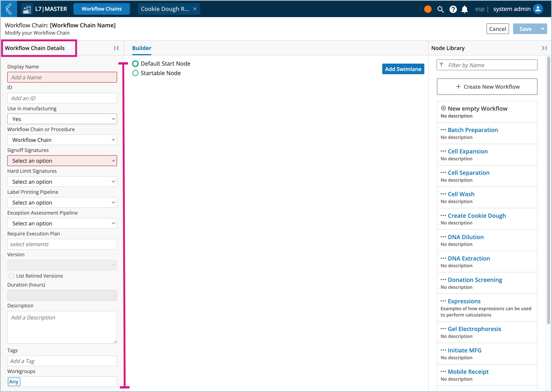Click plus icon beside New empty Workflow
The height and width of the screenshot is (392, 552).
pos(443,108)
